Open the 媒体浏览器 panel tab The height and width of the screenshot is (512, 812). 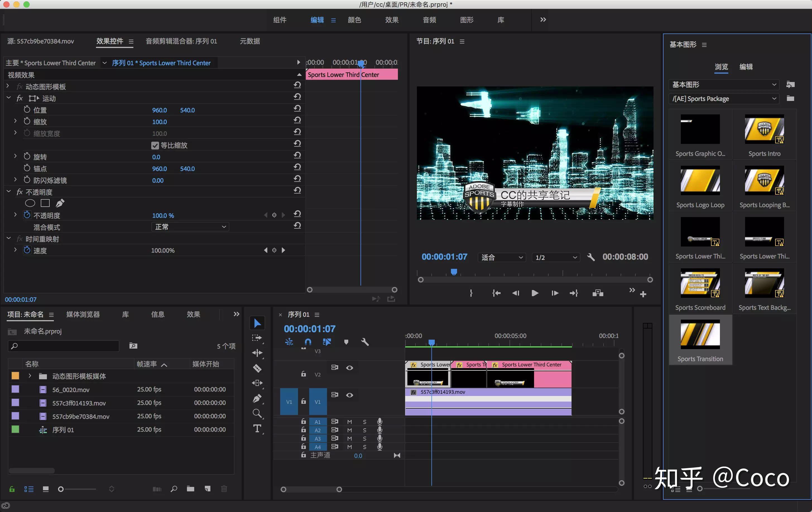(x=83, y=315)
